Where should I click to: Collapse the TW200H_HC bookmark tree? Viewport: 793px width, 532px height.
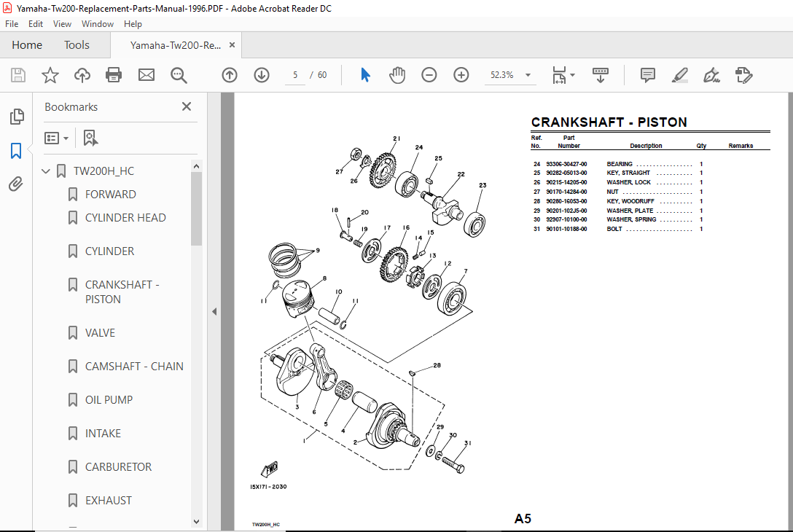click(45, 171)
